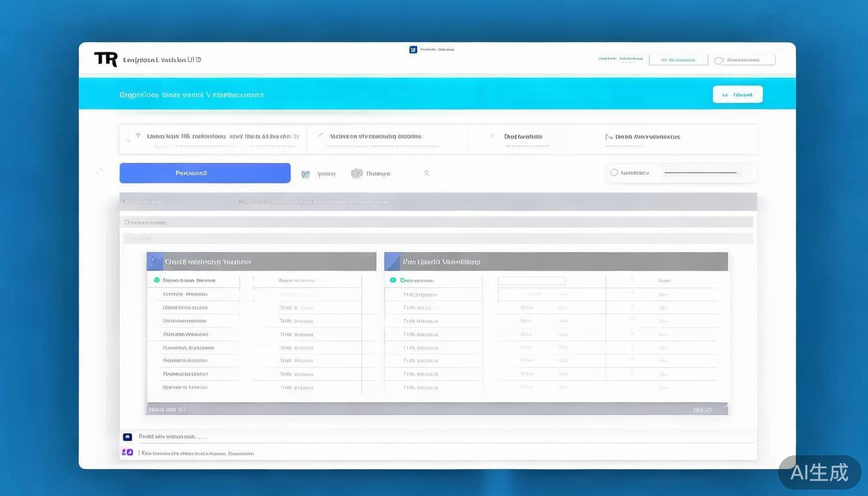Click the small person icon in the toolbar
This screenshot has width=868, height=496.
(x=427, y=173)
